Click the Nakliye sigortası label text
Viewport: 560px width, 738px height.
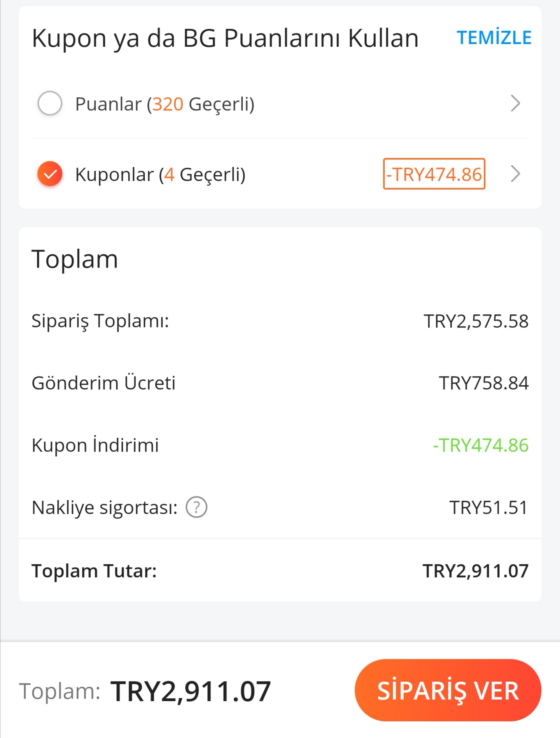[x=105, y=507]
